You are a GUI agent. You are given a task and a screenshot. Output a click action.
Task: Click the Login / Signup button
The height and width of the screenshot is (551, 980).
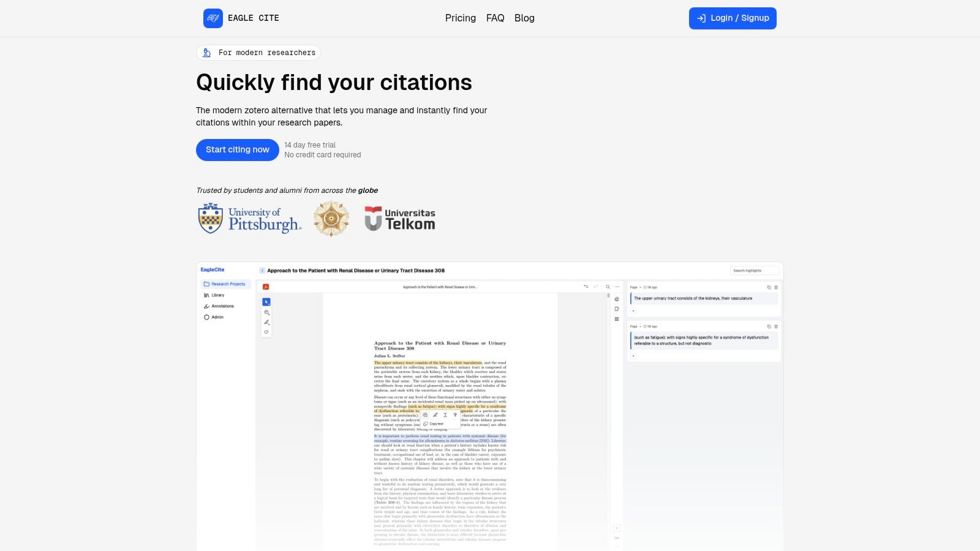[733, 18]
